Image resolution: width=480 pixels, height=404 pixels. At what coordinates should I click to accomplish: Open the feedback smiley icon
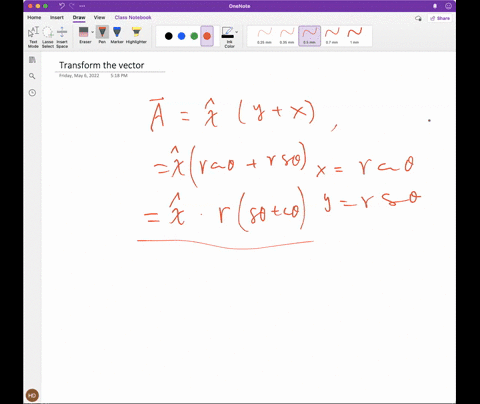pyautogui.click(x=448, y=6)
